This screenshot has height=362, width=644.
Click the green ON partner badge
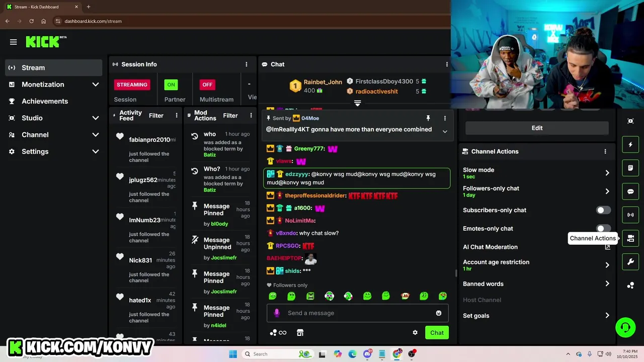[171, 84]
